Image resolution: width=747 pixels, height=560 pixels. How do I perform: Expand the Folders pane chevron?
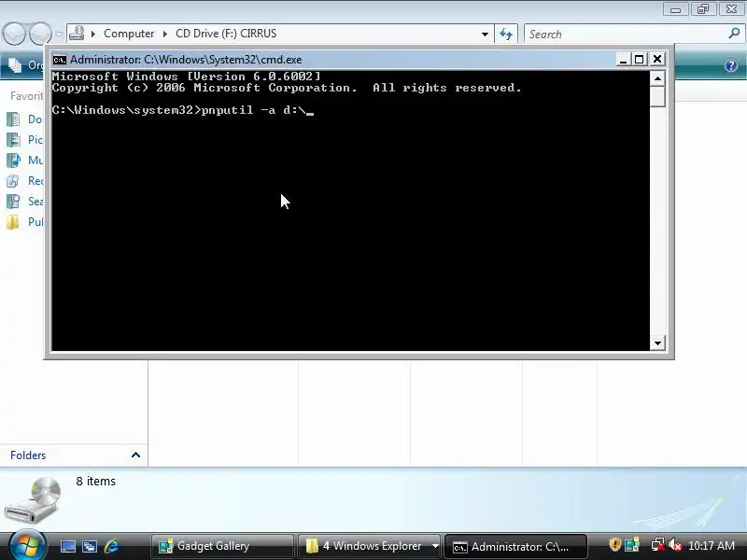[x=135, y=455]
